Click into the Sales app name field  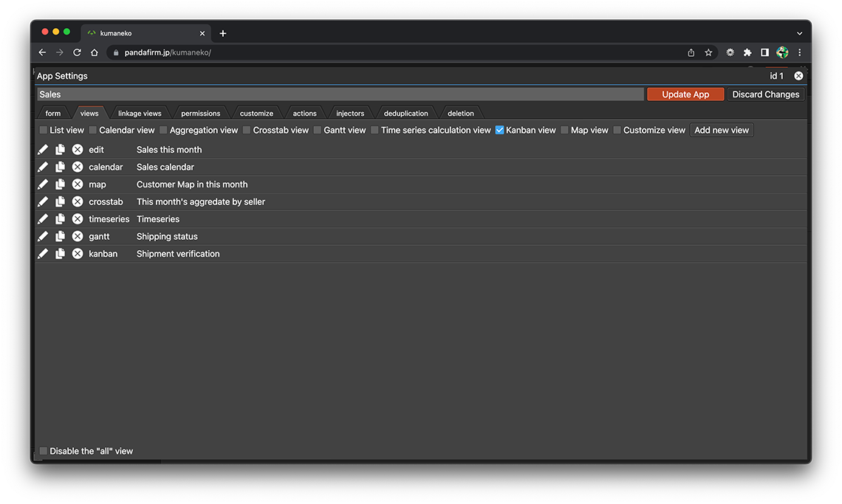(x=340, y=94)
